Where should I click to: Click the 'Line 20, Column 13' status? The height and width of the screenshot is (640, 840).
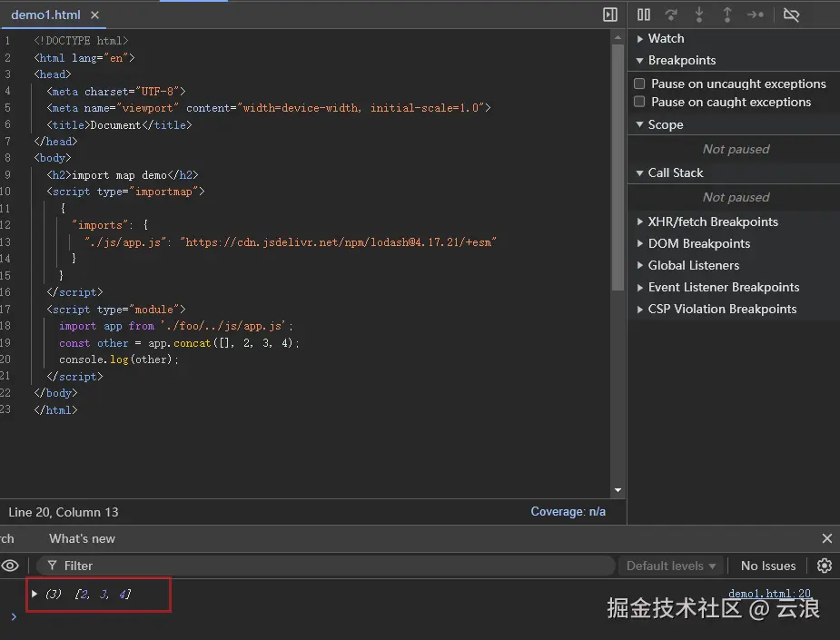(64, 512)
